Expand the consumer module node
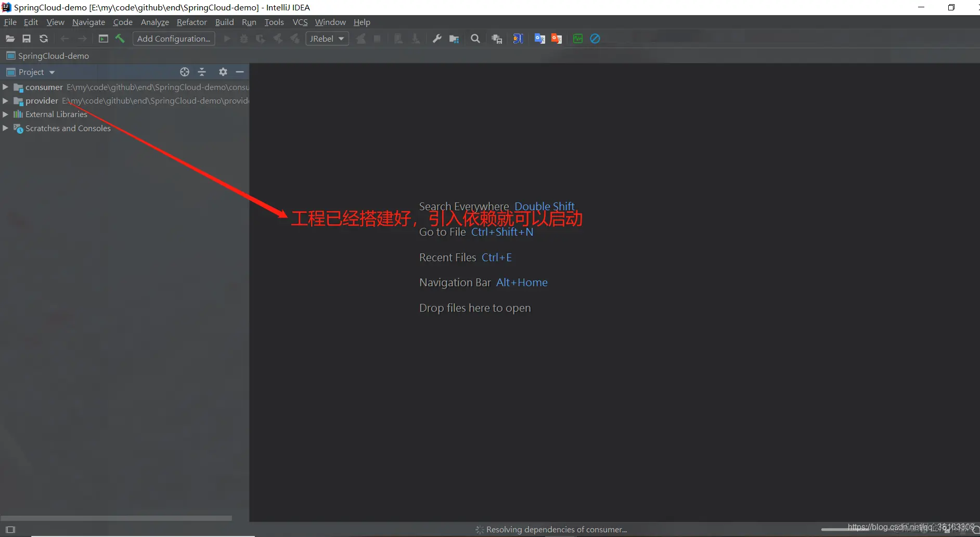The image size is (980, 537). 5,87
